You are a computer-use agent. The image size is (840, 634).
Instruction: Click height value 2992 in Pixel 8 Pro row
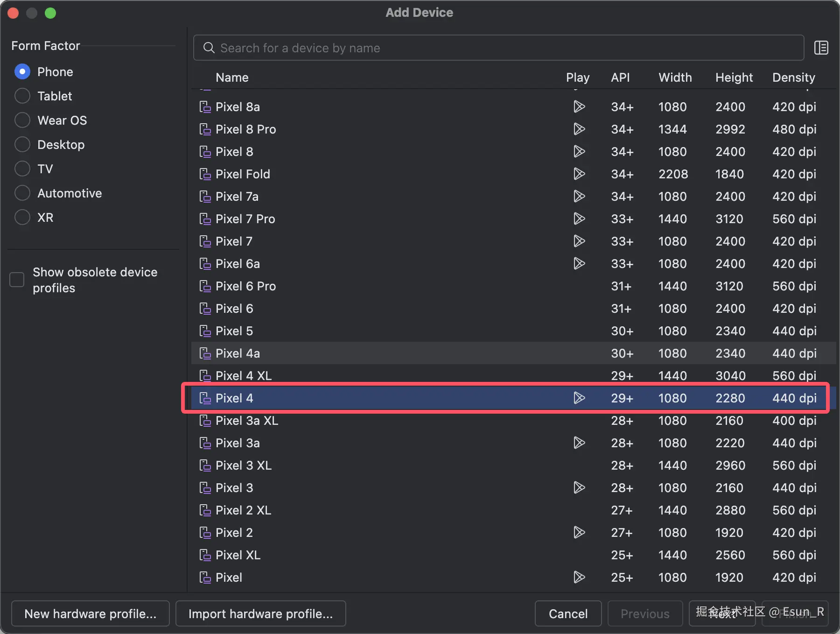pos(730,129)
